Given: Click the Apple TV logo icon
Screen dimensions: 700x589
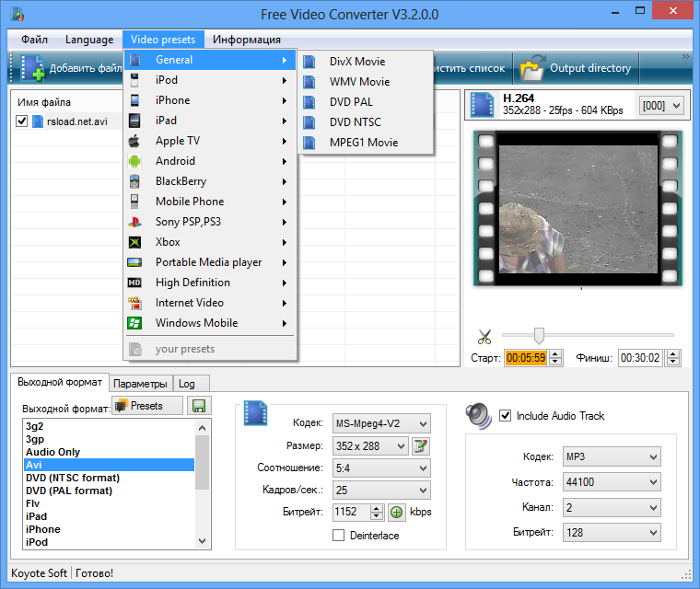Looking at the screenshot, I should [134, 141].
